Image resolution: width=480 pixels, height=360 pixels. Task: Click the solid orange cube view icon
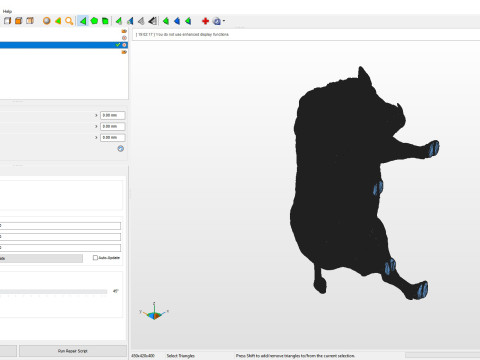coord(19,21)
